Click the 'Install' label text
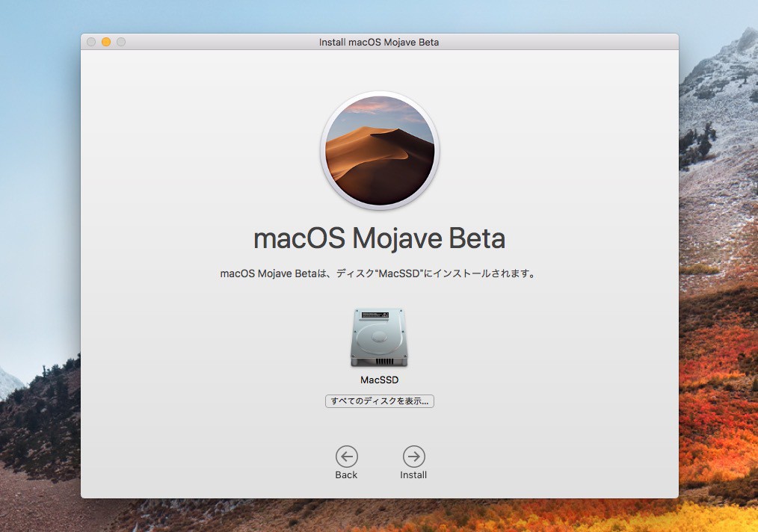 point(413,475)
